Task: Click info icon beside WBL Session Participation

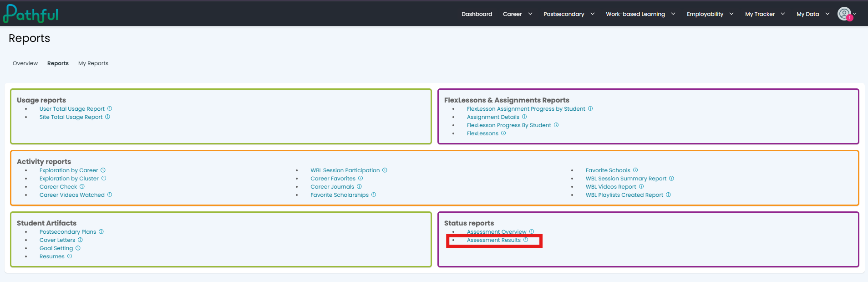Action: [385, 170]
